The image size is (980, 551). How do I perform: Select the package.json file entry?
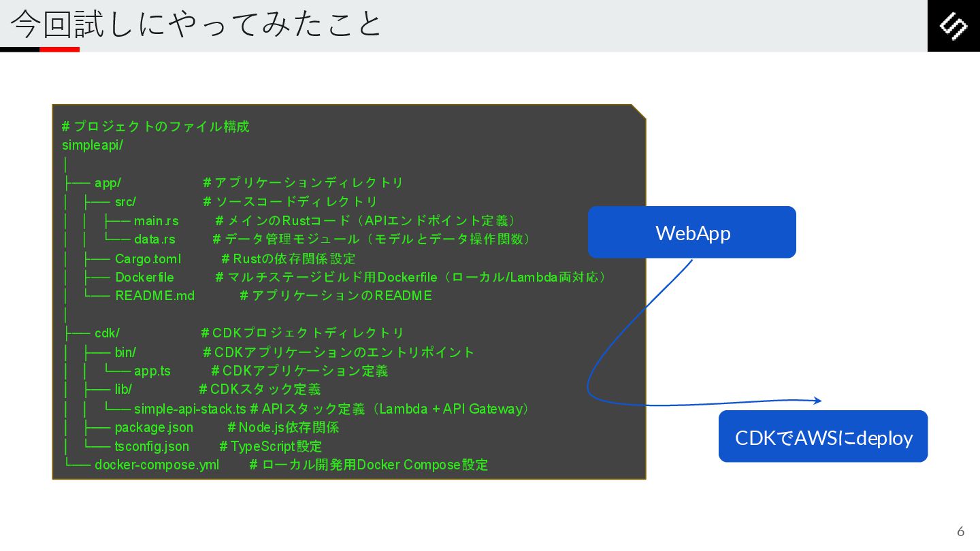click(x=154, y=428)
